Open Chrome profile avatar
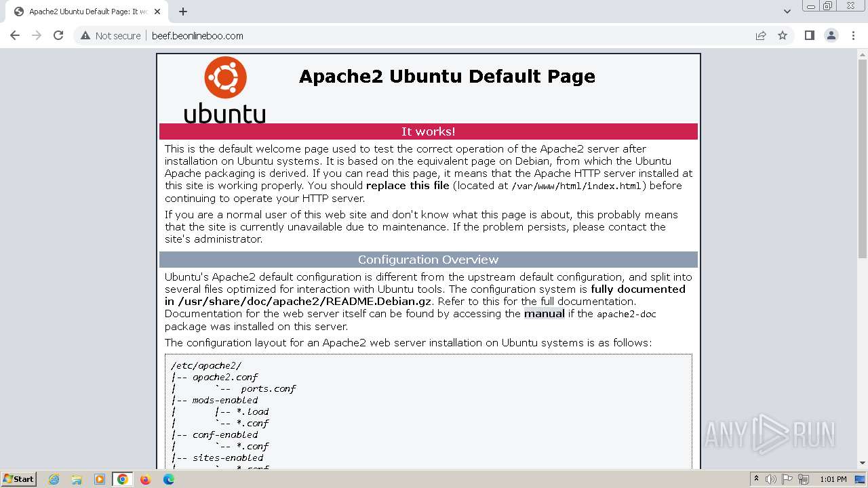This screenshot has height=488, width=868. (x=831, y=35)
